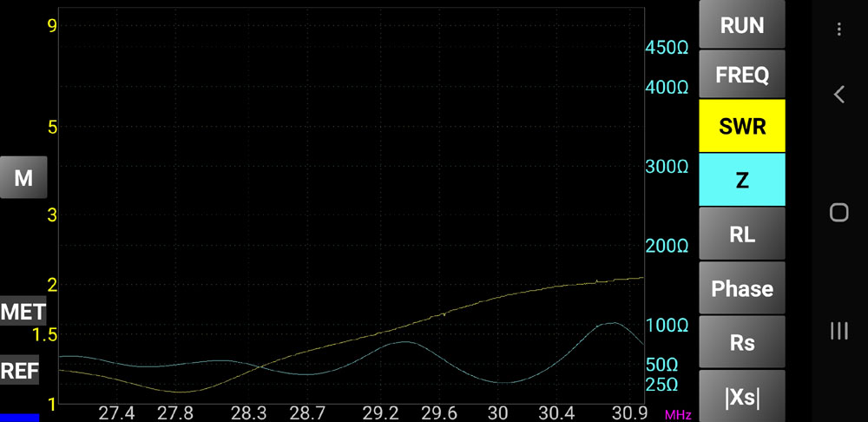
Task: Click the 29.6 frequency axis label
Action: click(440, 413)
